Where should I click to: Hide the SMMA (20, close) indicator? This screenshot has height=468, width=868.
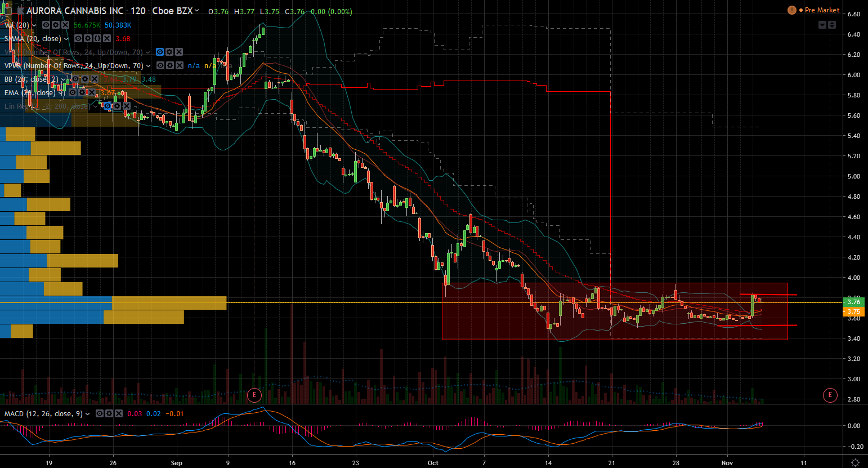[78, 39]
